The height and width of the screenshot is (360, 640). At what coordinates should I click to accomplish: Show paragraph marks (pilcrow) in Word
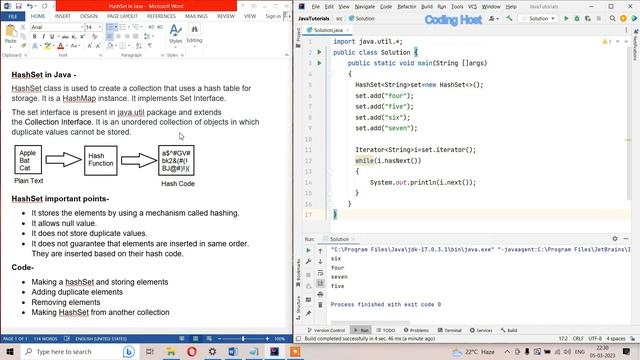pyautogui.click(x=150, y=46)
